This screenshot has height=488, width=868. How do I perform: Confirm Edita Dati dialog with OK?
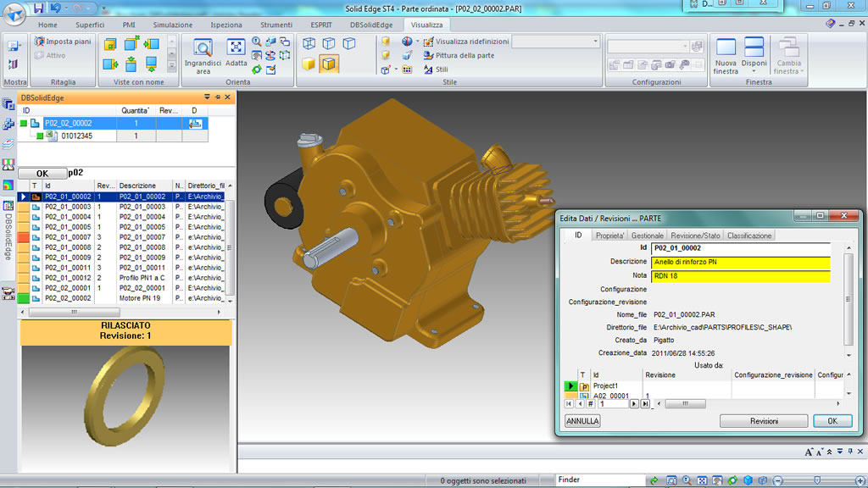click(832, 421)
